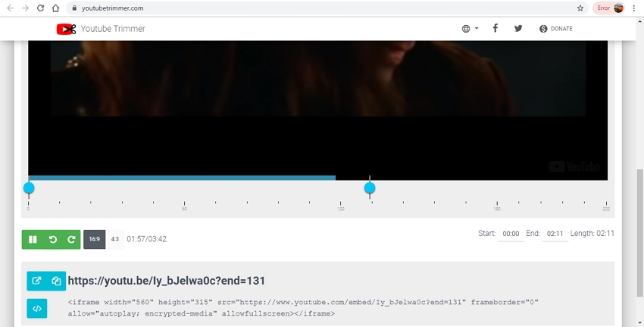Open the language globe dropdown
644x327 pixels.
470,29
